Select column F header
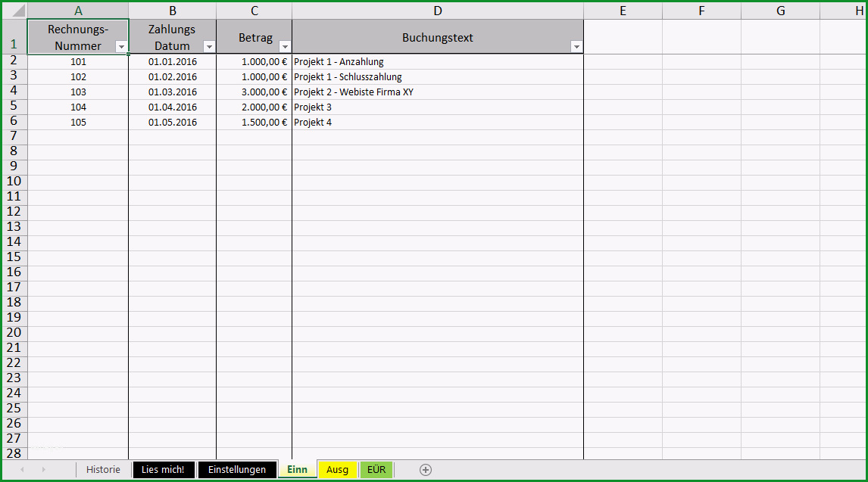This screenshot has width=868, height=482. point(701,11)
